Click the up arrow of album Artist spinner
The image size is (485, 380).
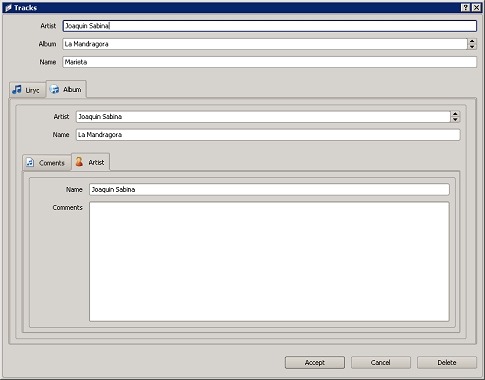[455, 114]
